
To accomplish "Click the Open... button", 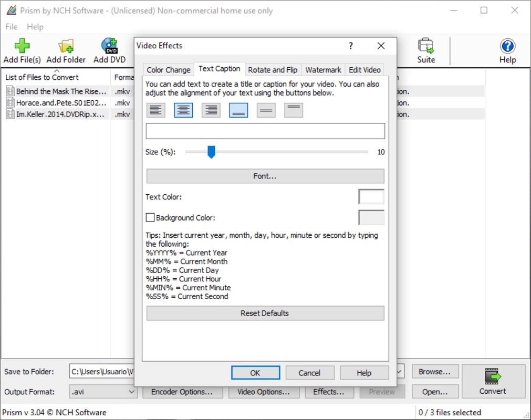I will [x=435, y=392].
